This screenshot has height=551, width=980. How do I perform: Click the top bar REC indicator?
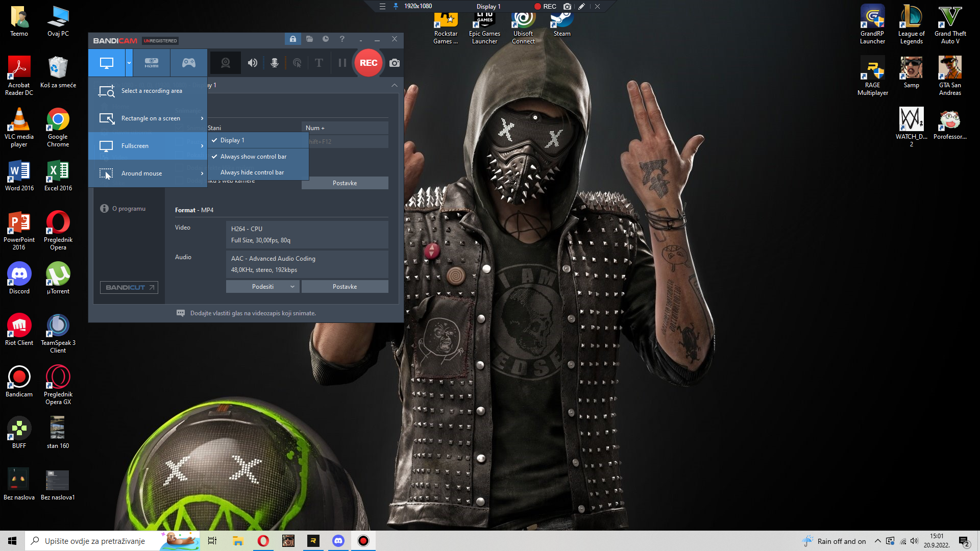(545, 7)
